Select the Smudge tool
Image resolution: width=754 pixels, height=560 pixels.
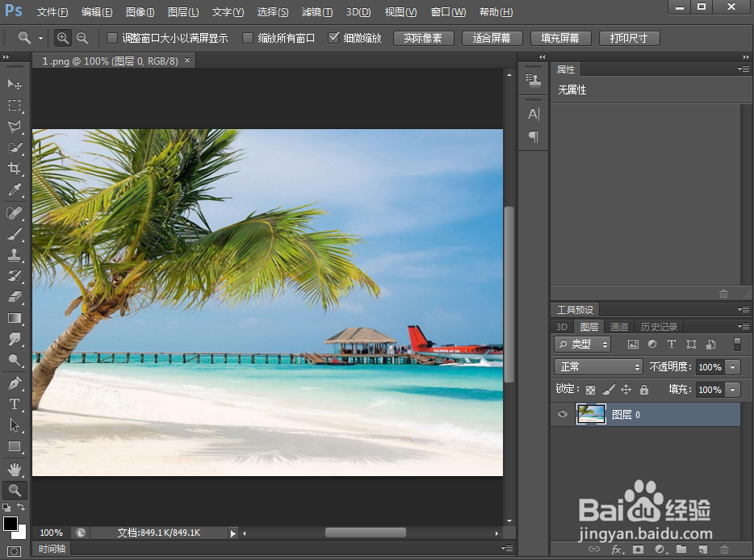click(x=15, y=339)
